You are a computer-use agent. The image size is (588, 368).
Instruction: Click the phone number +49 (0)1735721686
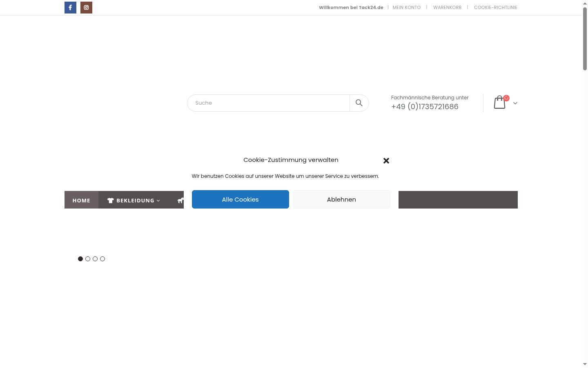pyautogui.click(x=425, y=107)
